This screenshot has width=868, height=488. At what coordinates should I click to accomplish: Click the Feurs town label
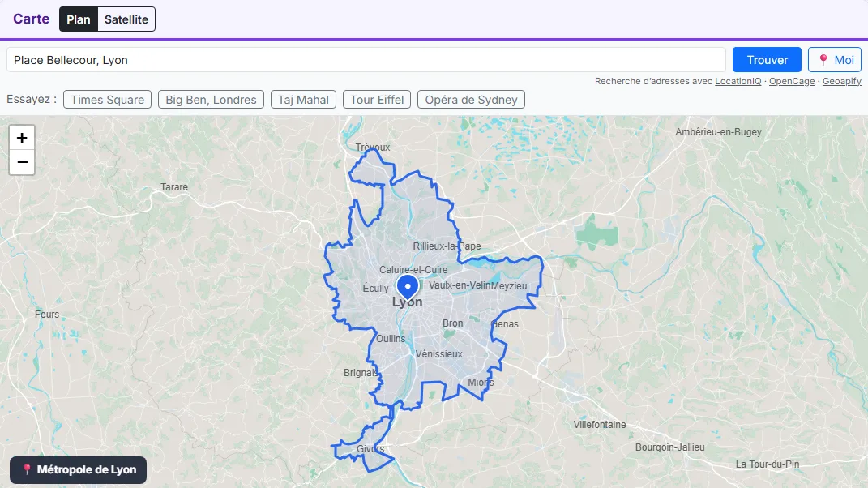(47, 315)
